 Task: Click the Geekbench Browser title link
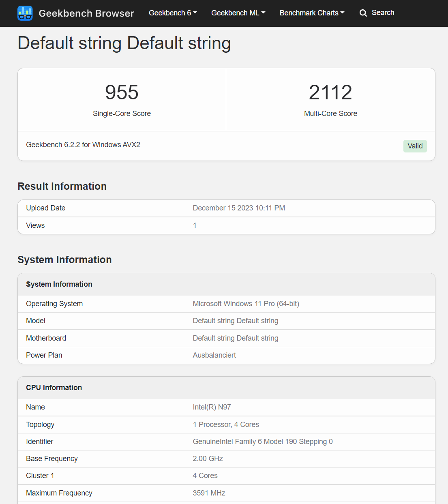[x=86, y=13]
